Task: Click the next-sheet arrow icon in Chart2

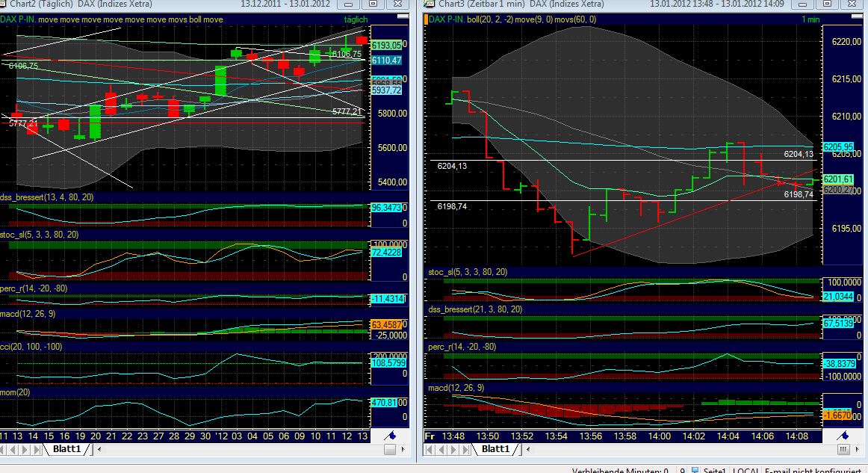Action: point(24,449)
